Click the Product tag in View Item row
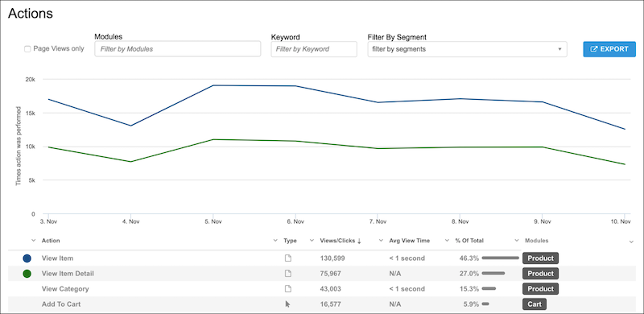644x314 pixels. (540, 258)
